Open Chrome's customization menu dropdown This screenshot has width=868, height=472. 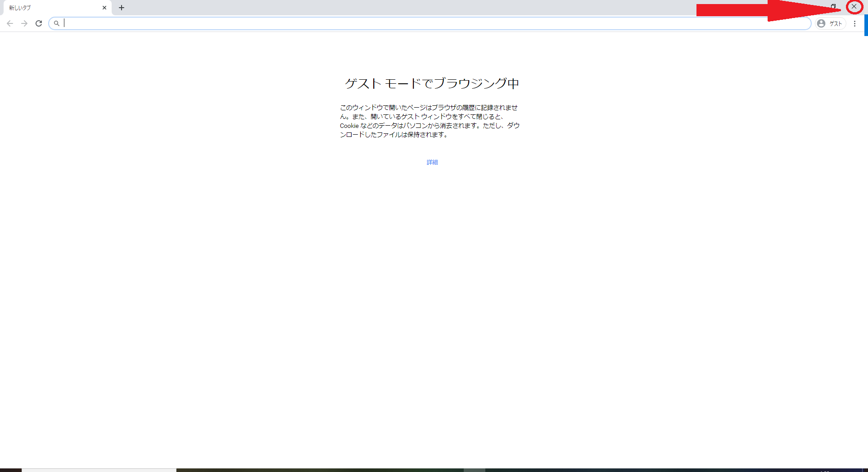click(855, 23)
